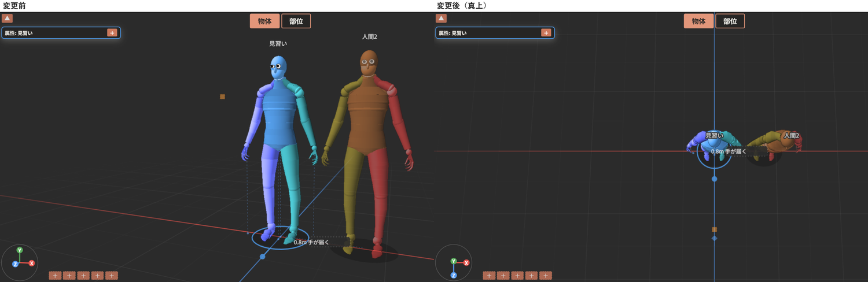Click the 0.8m 手が届く label in 変更後 view

tap(729, 151)
